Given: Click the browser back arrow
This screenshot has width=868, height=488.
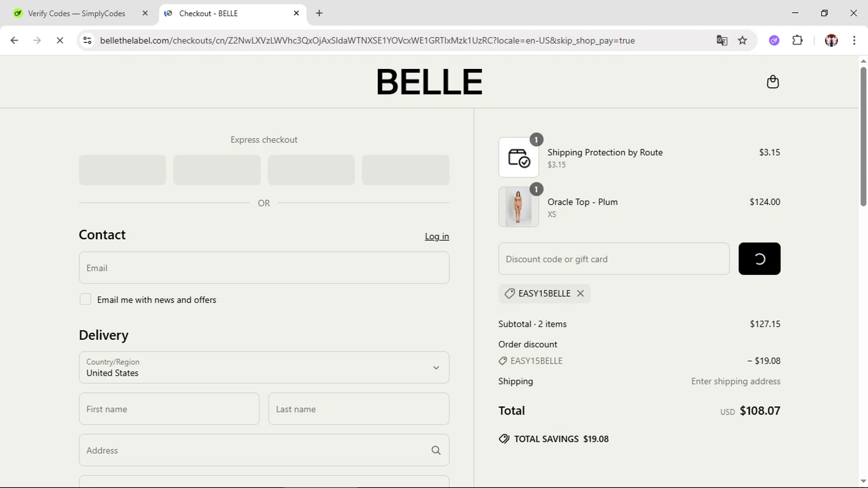Looking at the screenshot, I should 14,41.
